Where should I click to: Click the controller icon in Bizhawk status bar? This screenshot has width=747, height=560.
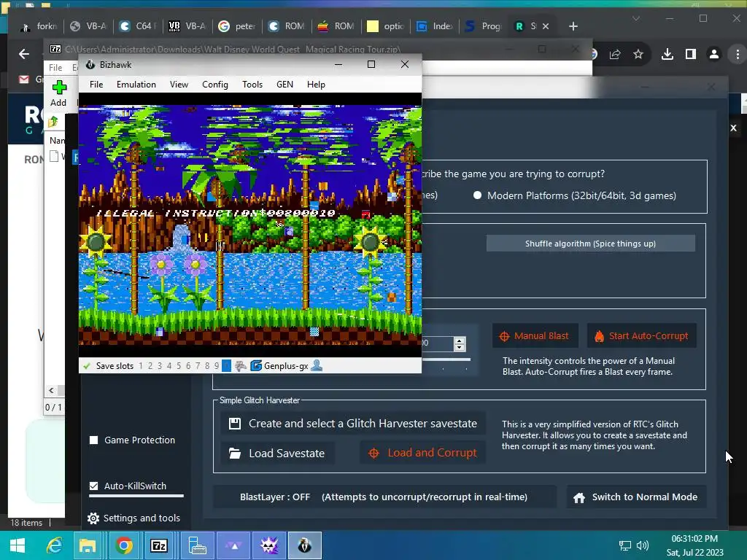[x=241, y=366]
